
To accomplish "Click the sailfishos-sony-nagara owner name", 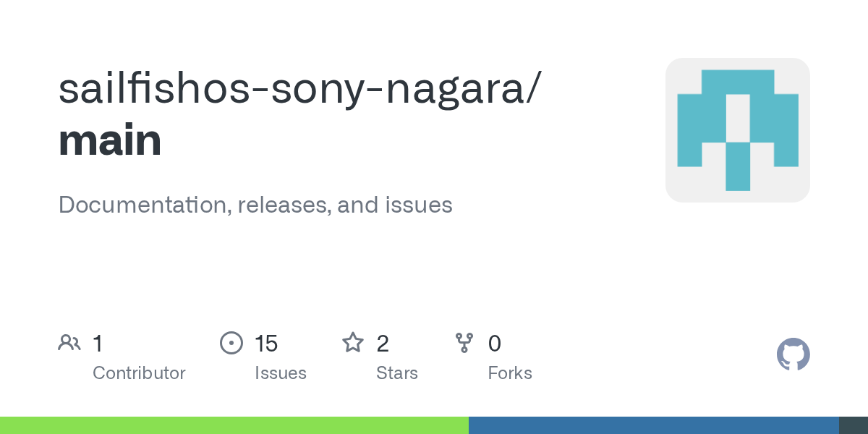I will (x=298, y=88).
